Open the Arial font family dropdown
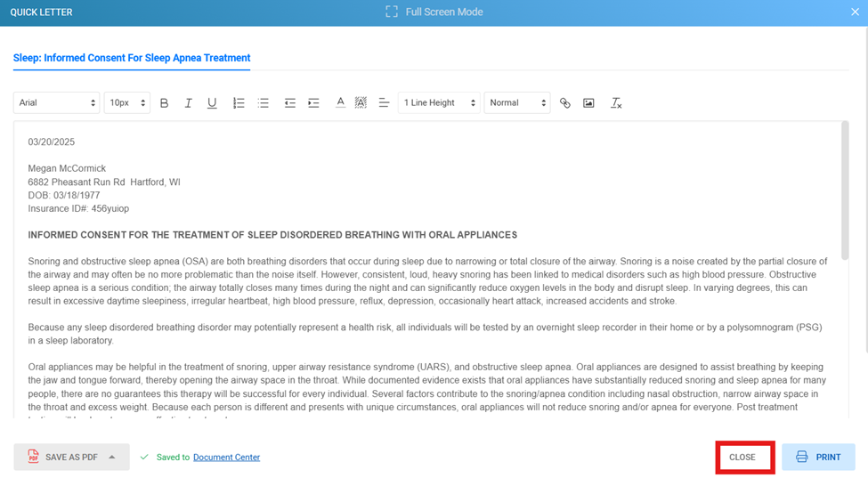868x486 pixels. tap(56, 103)
